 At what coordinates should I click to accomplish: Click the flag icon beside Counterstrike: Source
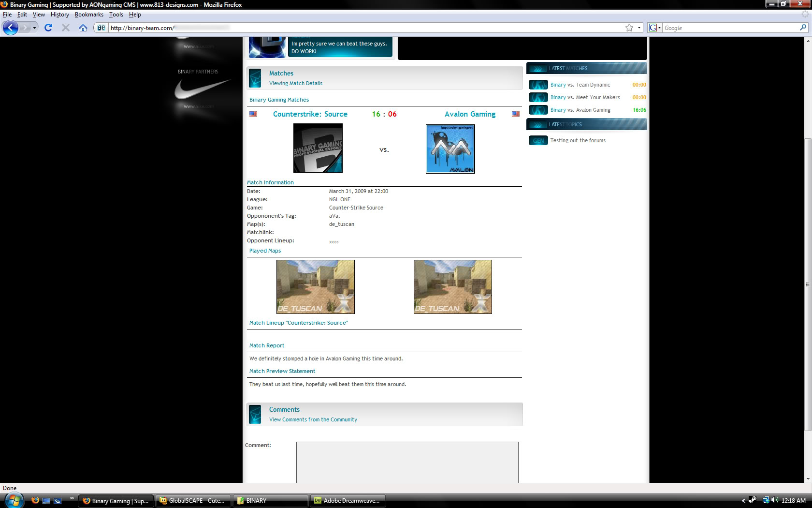253,114
